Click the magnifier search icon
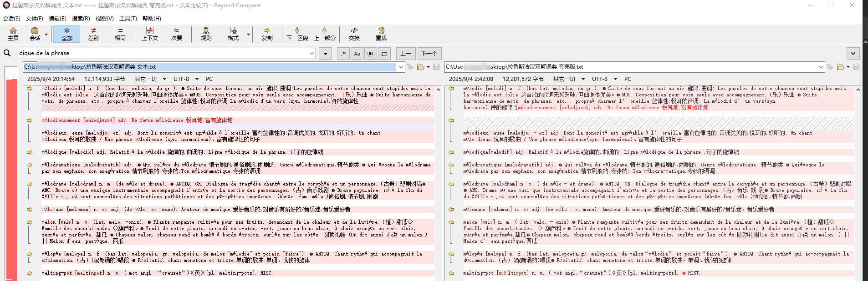 (x=7, y=53)
